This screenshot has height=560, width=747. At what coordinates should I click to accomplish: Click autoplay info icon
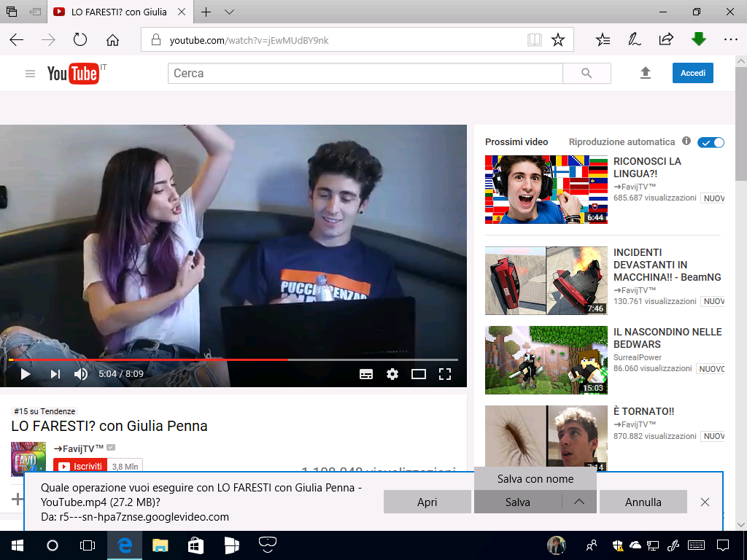click(686, 141)
